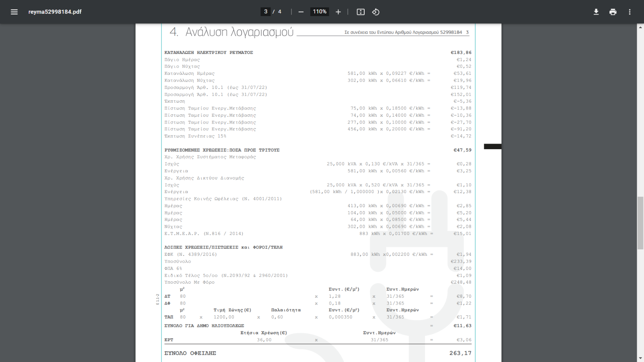Click the 'ΦΠΑ 6%' row label
Screen dimensions: 644x362
pyautogui.click(x=173, y=268)
